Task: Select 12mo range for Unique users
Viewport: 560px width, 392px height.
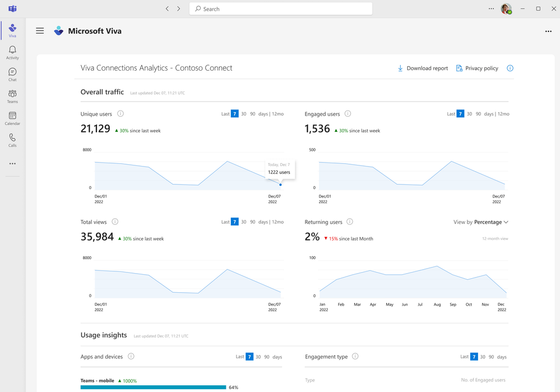Action: (278, 114)
